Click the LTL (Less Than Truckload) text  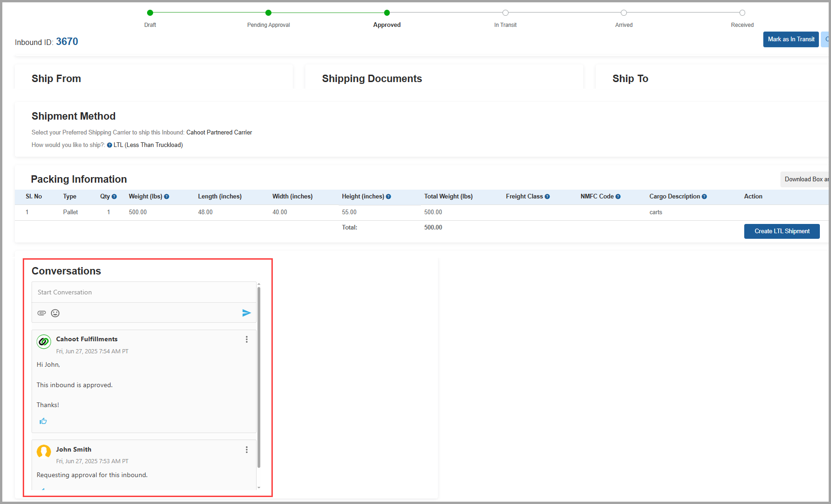(148, 145)
